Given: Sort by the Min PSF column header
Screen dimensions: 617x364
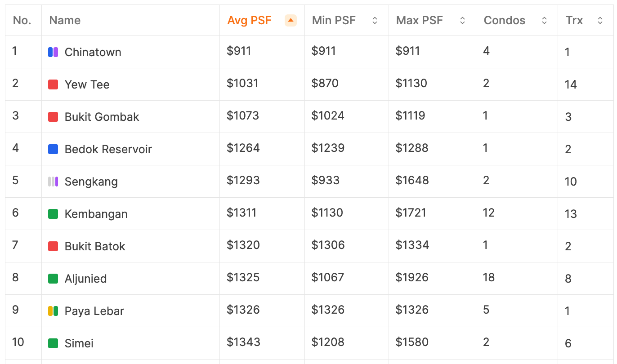Looking at the screenshot, I should point(334,20).
